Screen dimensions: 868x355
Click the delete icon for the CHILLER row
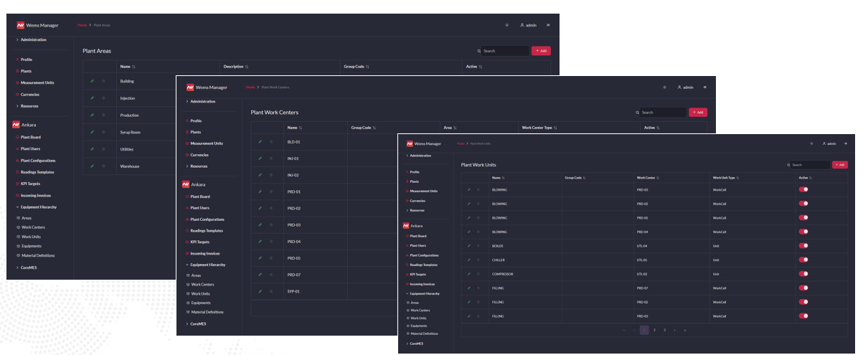coord(477,260)
